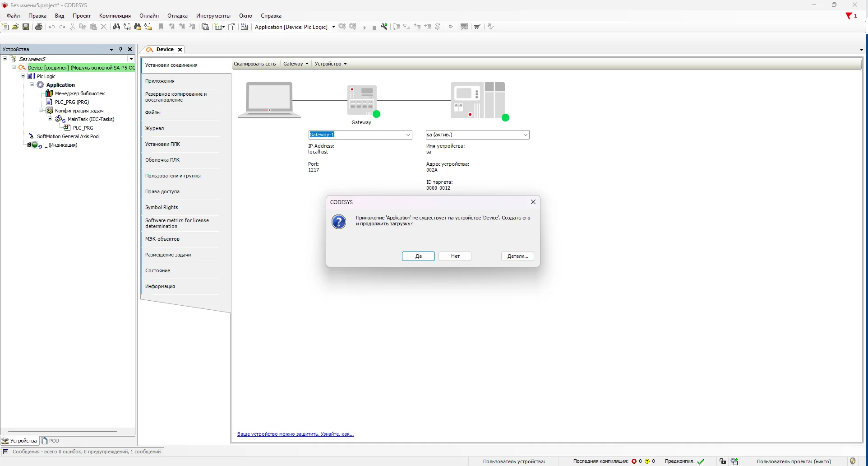Image resolution: width=868 pixels, height=466 pixels.
Task: Select Менеджер библиотек in the tree
Action: tap(80, 93)
